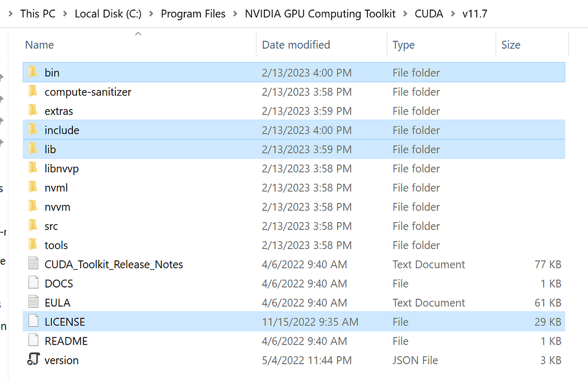This screenshot has width=588, height=381.
Task: Select the extras folder icon
Action: pyautogui.click(x=33, y=110)
